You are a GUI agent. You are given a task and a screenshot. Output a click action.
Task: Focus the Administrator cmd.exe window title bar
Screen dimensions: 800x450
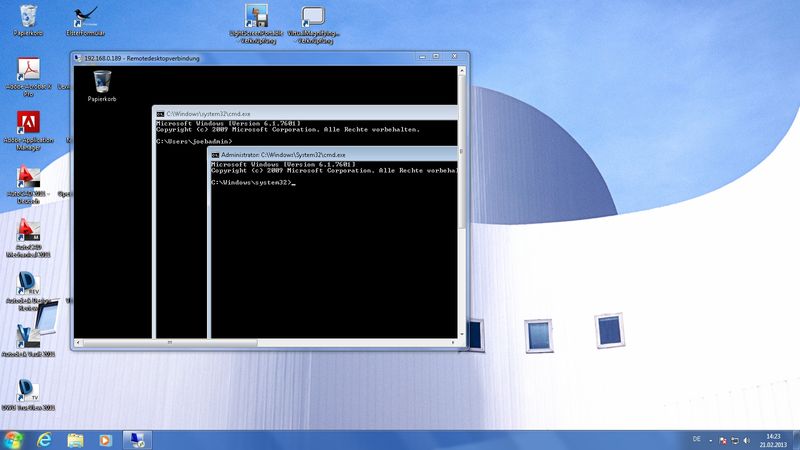[330, 156]
